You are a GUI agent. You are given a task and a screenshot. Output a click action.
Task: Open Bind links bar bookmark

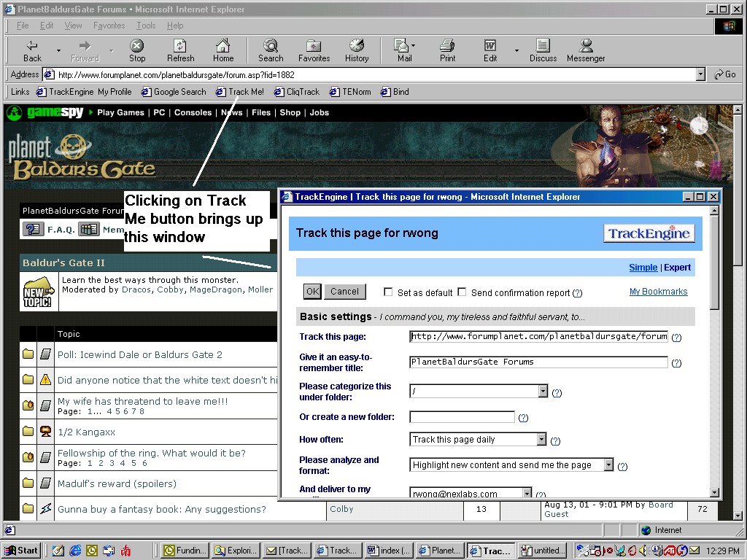(395, 92)
